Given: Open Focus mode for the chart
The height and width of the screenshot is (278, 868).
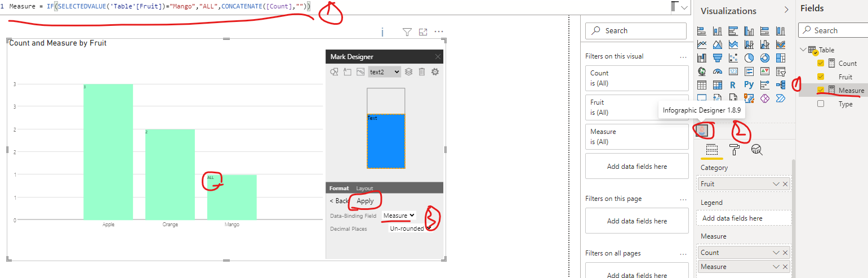Looking at the screenshot, I should (423, 32).
